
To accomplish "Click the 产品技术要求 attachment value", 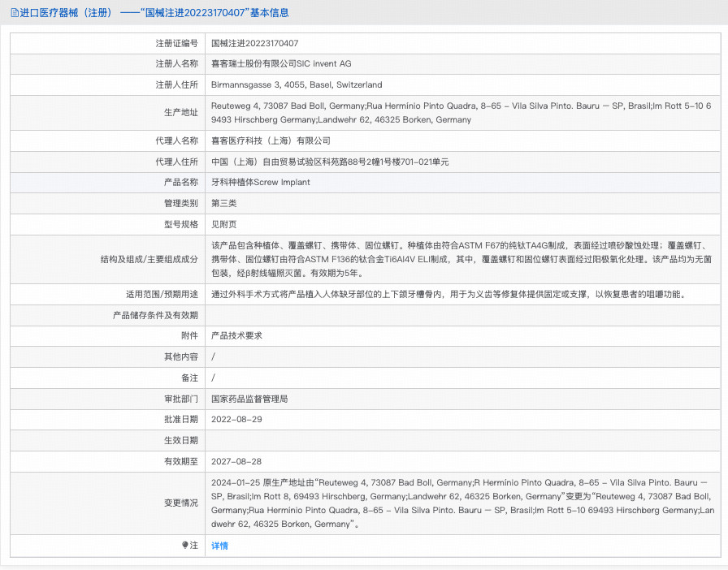I will pyautogui.click(x=236, y=335).
